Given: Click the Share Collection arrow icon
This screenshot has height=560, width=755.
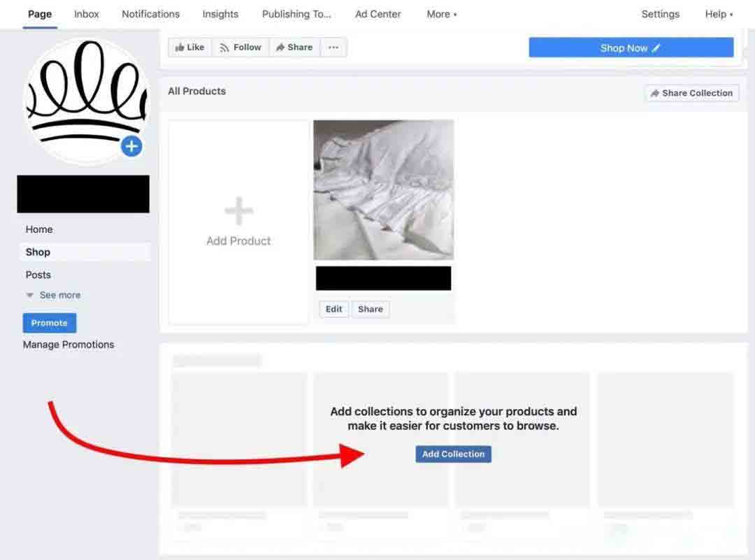Looking at the screenshot, I should 655,92.
